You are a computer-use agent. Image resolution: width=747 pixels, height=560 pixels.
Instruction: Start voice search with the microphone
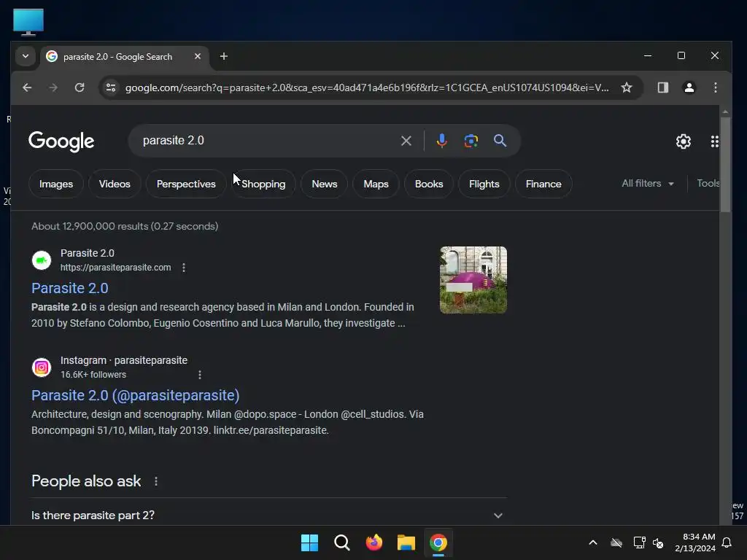point(441,141)
